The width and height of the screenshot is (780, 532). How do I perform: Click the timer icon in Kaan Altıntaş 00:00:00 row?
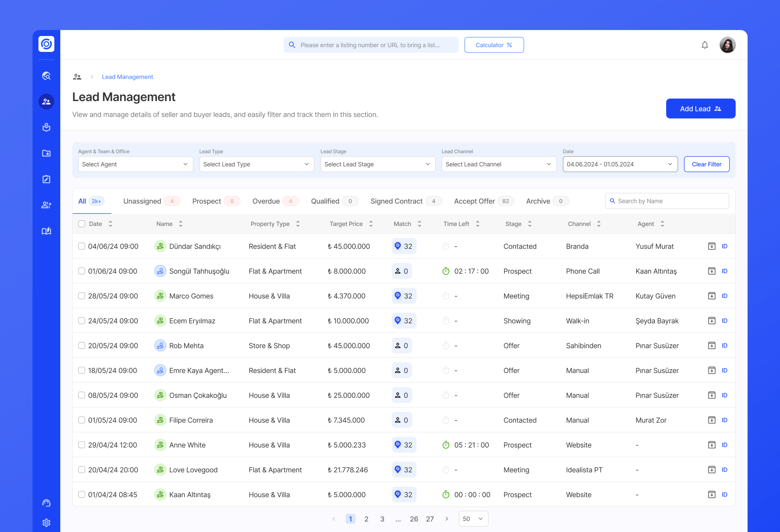446,494
